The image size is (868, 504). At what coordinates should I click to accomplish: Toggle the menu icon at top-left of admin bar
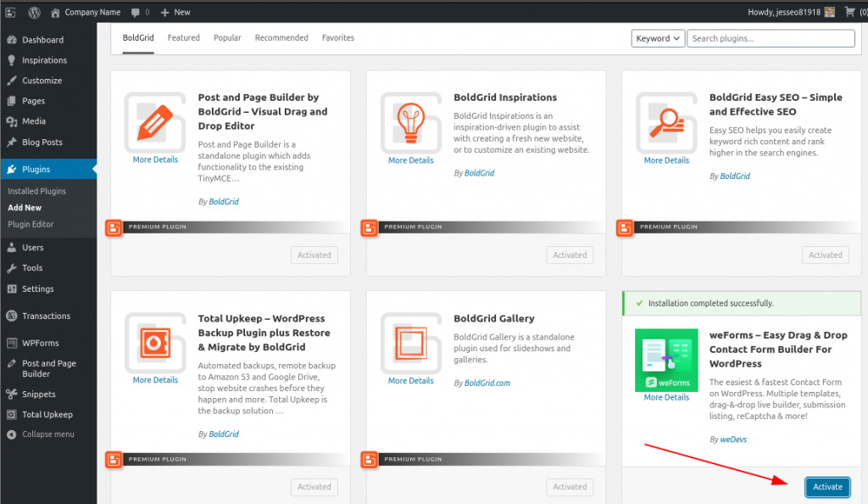10,12
